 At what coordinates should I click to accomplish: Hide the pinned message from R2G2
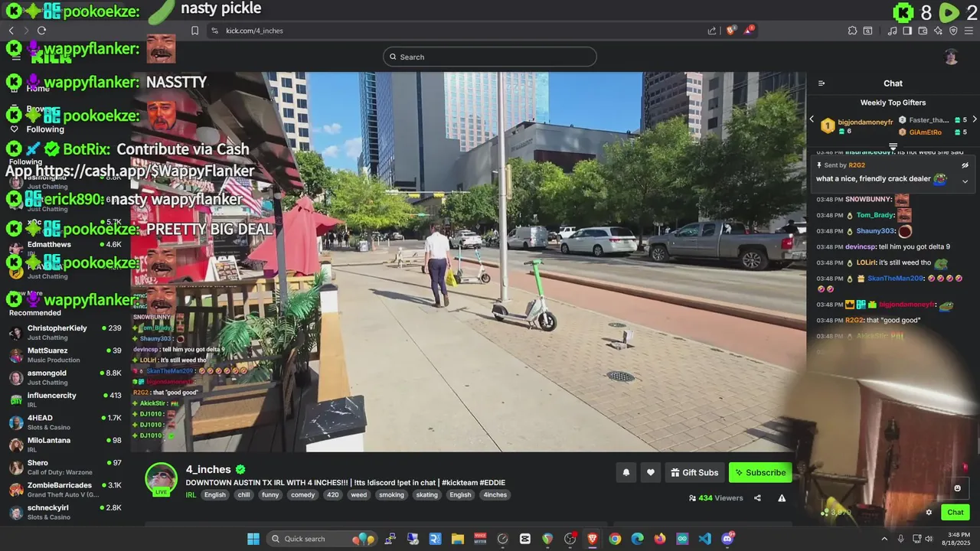pos(965,165)
